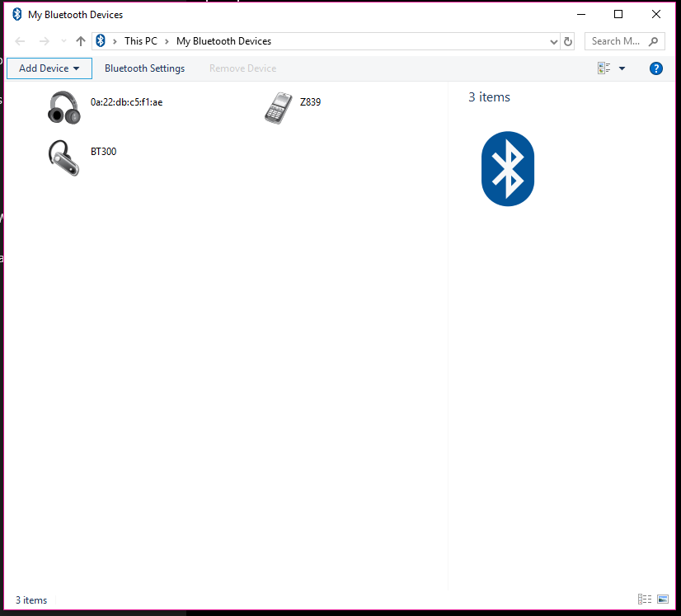Click the Z839 device label

click(x=310, y=102)
